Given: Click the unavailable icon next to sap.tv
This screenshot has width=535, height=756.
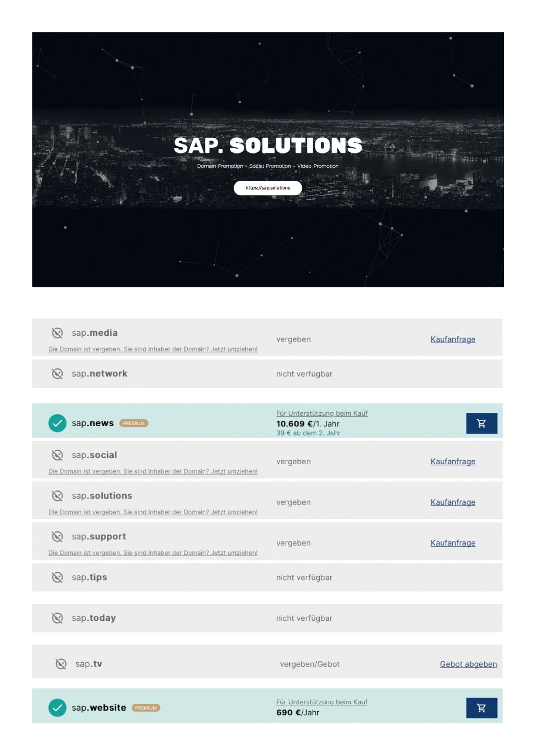Looking at the screenshot, I should click(x=61, y=664).
